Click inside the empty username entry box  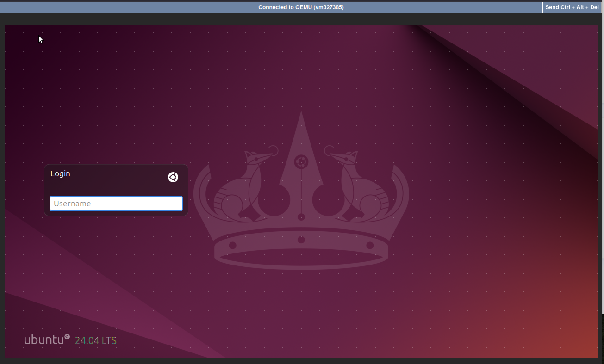tap(116, 204)
